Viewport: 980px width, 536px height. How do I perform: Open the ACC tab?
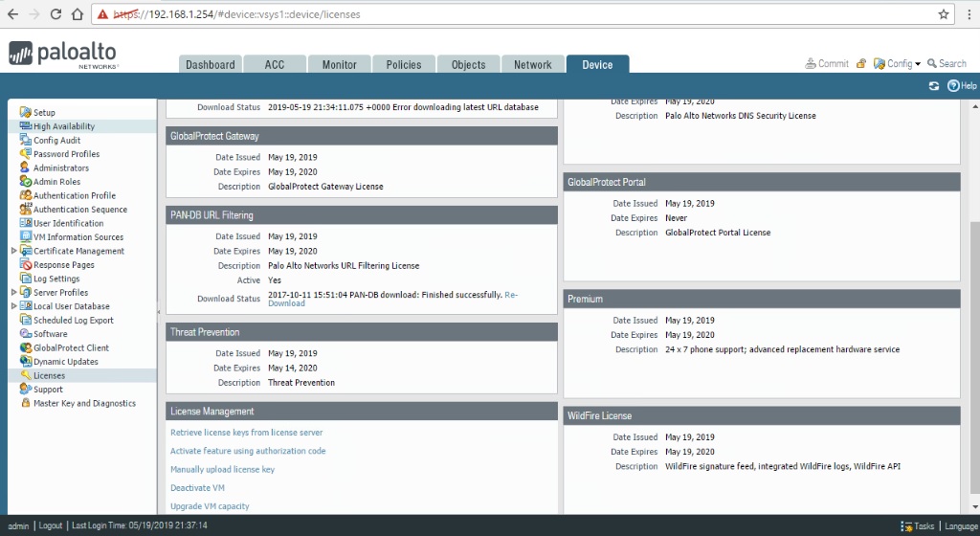[275, 64]
